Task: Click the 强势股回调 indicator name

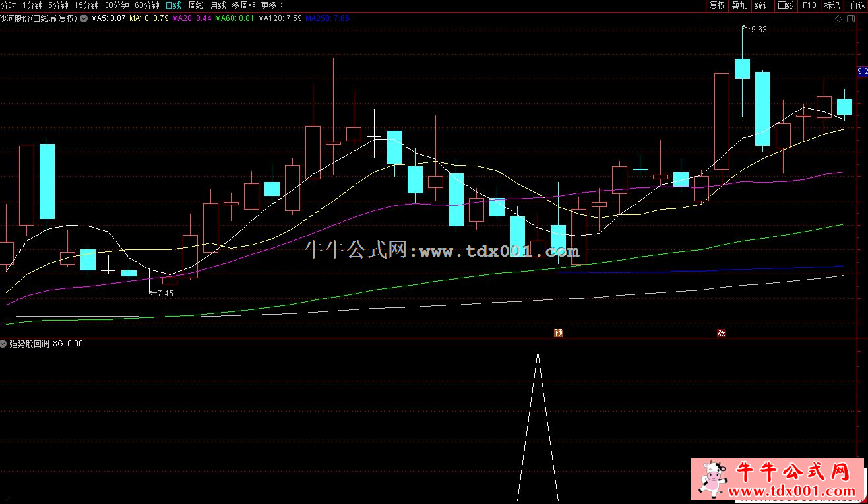Action: pos(29,344)
